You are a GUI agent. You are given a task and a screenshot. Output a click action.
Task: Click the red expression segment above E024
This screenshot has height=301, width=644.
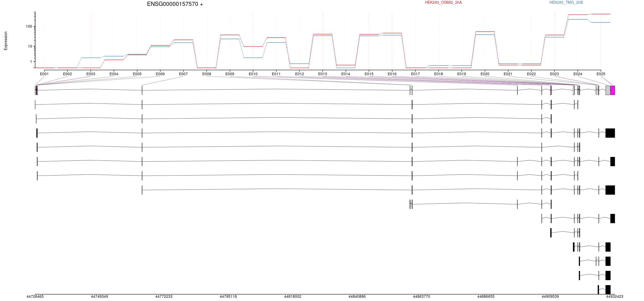tap(578, 15)
